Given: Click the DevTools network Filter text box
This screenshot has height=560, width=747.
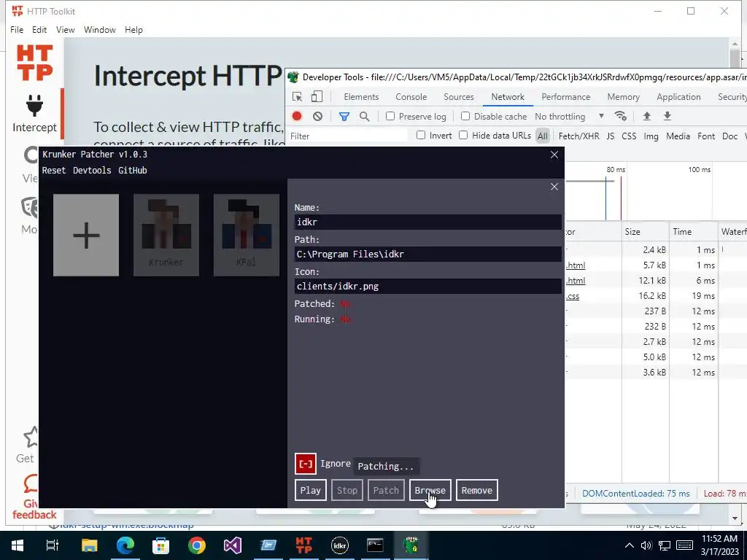Looking at the screenshot, I should point(348,136).
